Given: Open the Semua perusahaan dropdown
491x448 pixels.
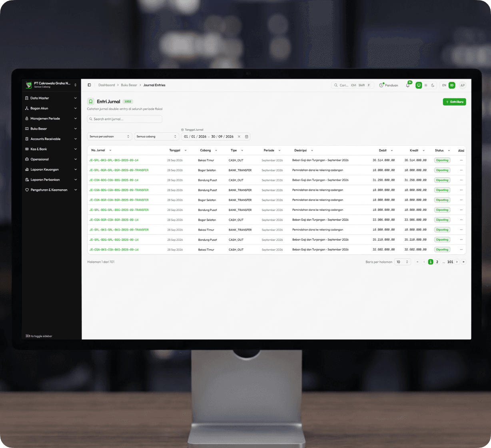Looking at the screenshot, I should tap(110, 137).
